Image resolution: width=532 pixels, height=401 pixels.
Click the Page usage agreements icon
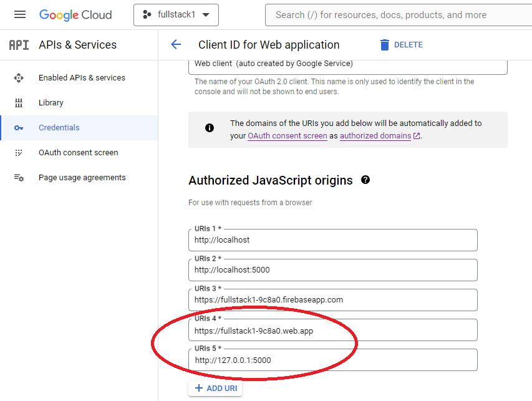pos(19,177)
